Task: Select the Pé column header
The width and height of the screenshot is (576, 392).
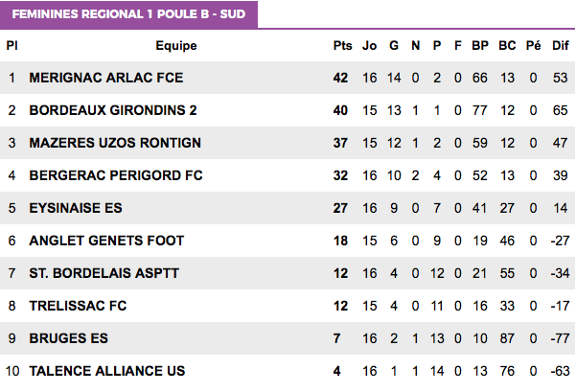Action: click(x=534, y=46)
